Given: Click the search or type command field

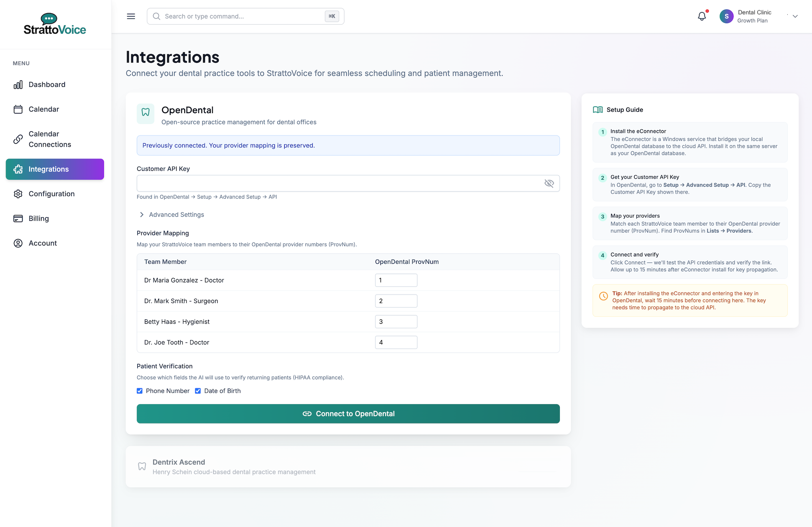Looking at the screenshot, I should (246, 16).
